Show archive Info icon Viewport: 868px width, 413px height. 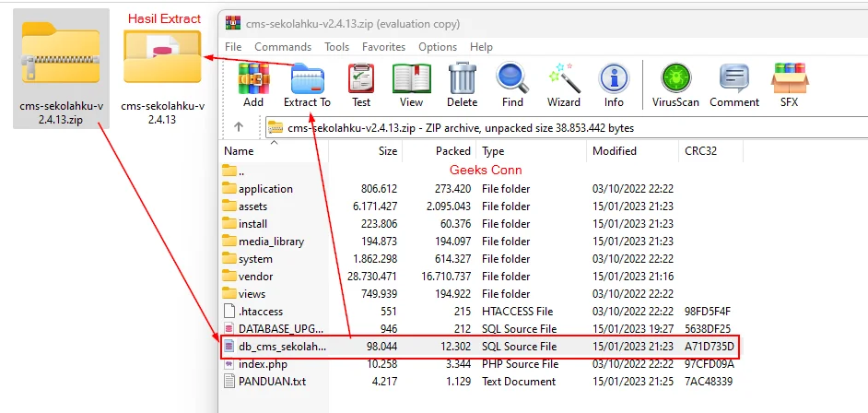coord(614,78)
